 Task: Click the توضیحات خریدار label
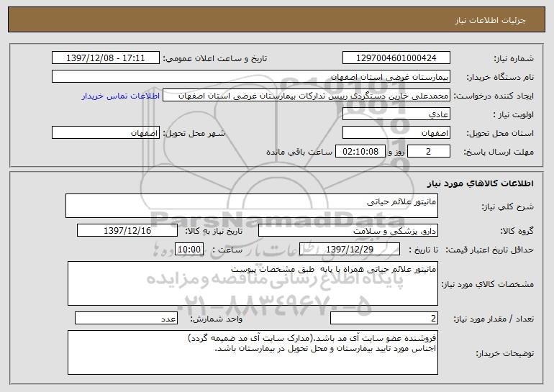click(505, 353)
